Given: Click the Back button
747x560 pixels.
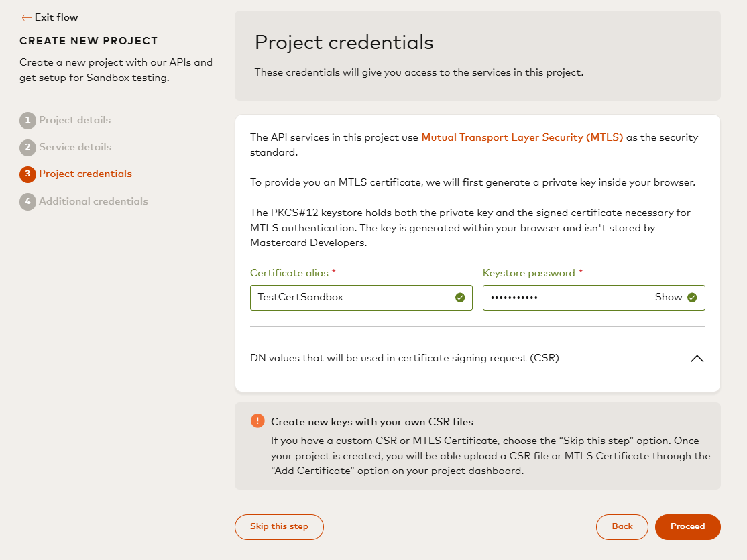Looking at the screenshot, I should click(x=622, y=526).
